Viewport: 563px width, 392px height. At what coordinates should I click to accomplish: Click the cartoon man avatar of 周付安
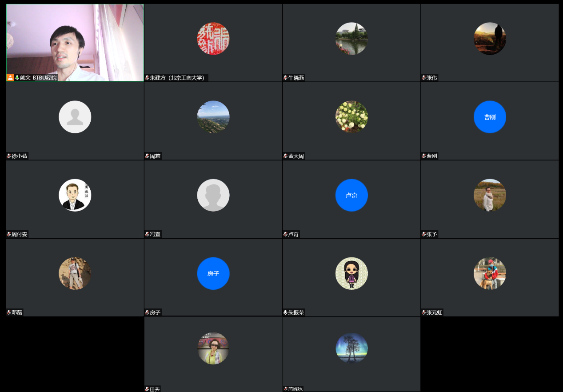pyautogui.click(x=75, y=195)
